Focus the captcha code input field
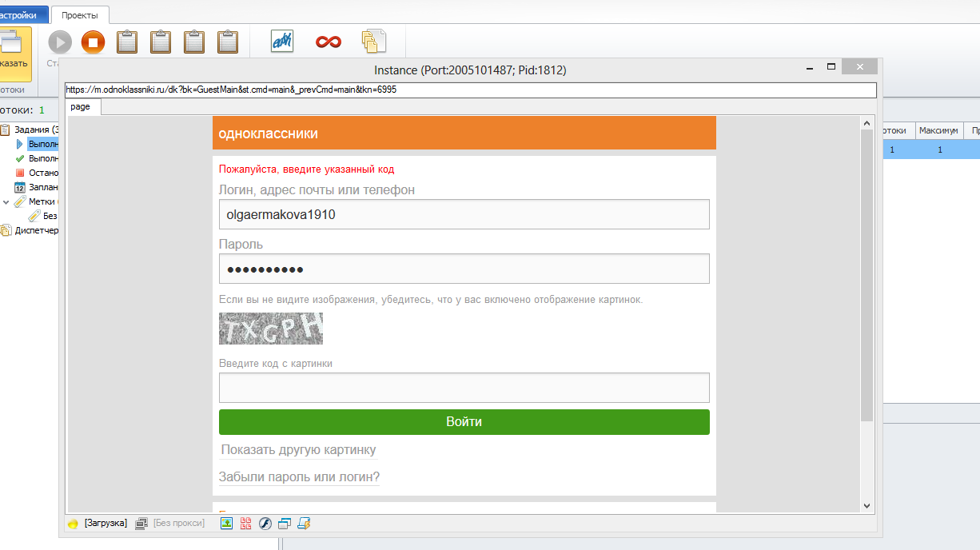The image size is (980, 550). [x=464, y=388]
